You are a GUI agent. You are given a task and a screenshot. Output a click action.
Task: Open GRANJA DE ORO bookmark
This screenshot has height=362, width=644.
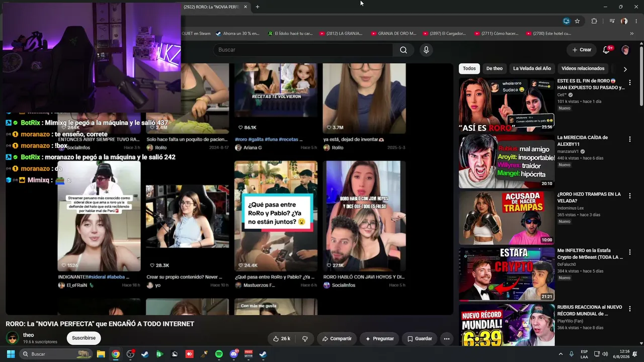[393, 34]
